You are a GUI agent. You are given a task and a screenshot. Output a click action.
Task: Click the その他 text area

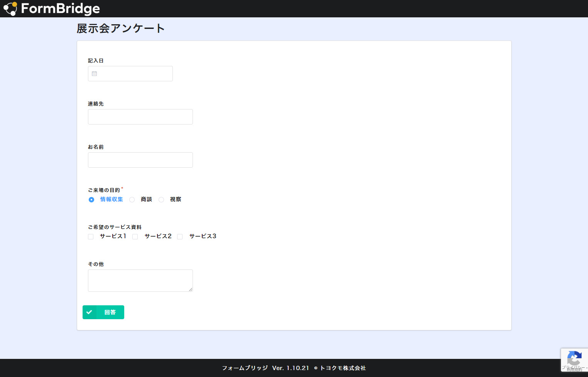(140, 281)
